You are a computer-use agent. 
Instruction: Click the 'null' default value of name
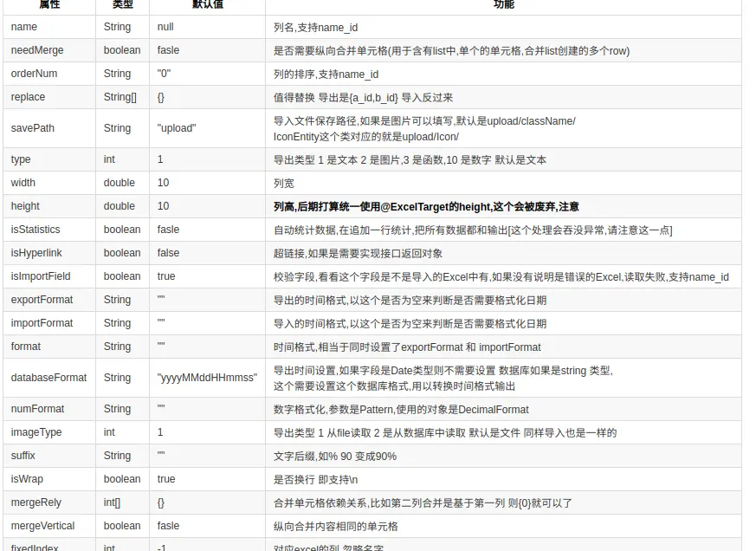click(165, 27)
